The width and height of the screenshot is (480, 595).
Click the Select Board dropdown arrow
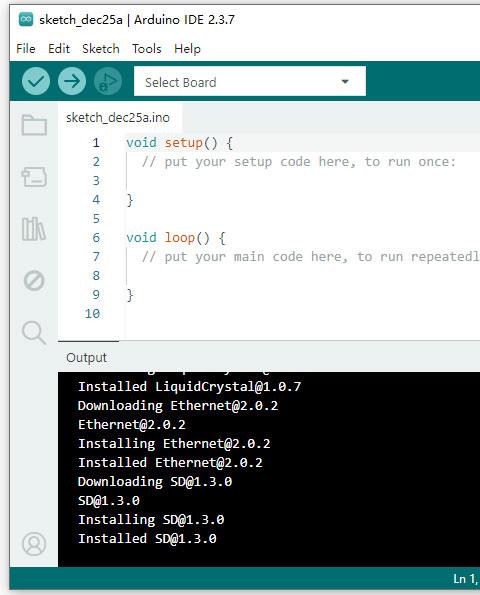345,82
